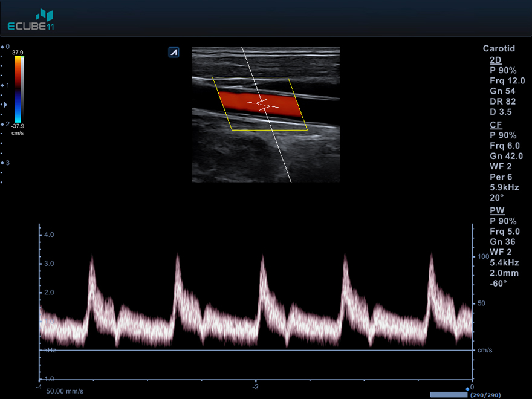The height and width of the screenshot is (399, 532).
Task: Click the blue cine position diamond marker
Action: point(467,388)
